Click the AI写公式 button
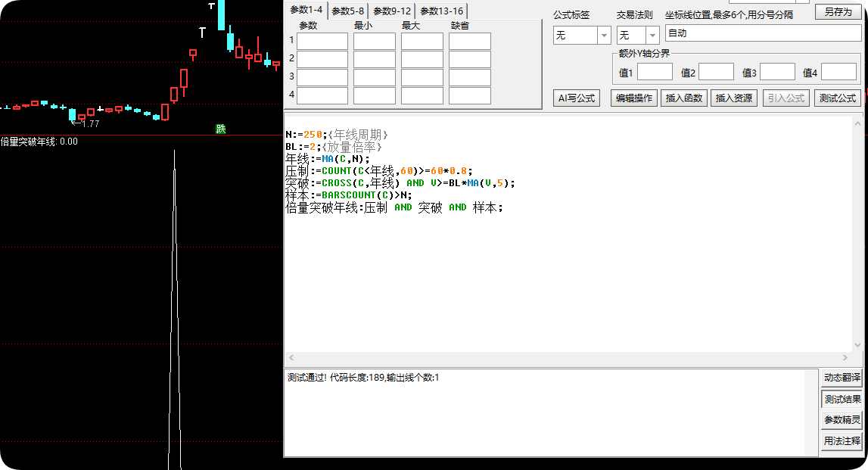 [576, 98]
